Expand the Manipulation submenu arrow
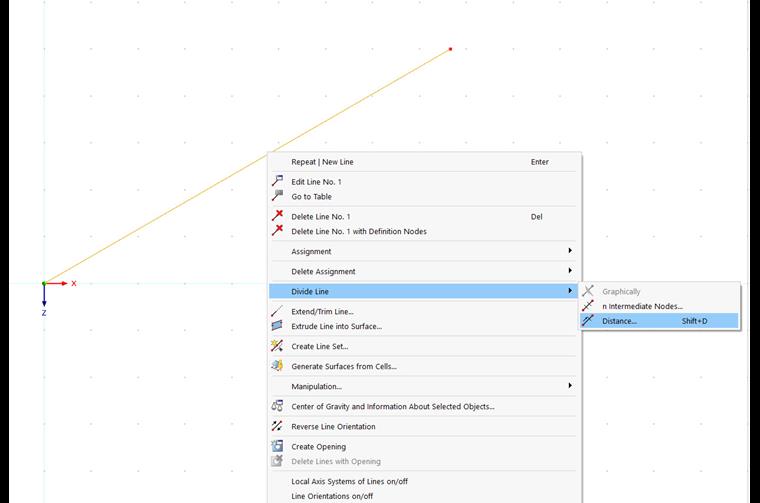Viewport: 760px width, 503px height. click(x=570, y=386)
